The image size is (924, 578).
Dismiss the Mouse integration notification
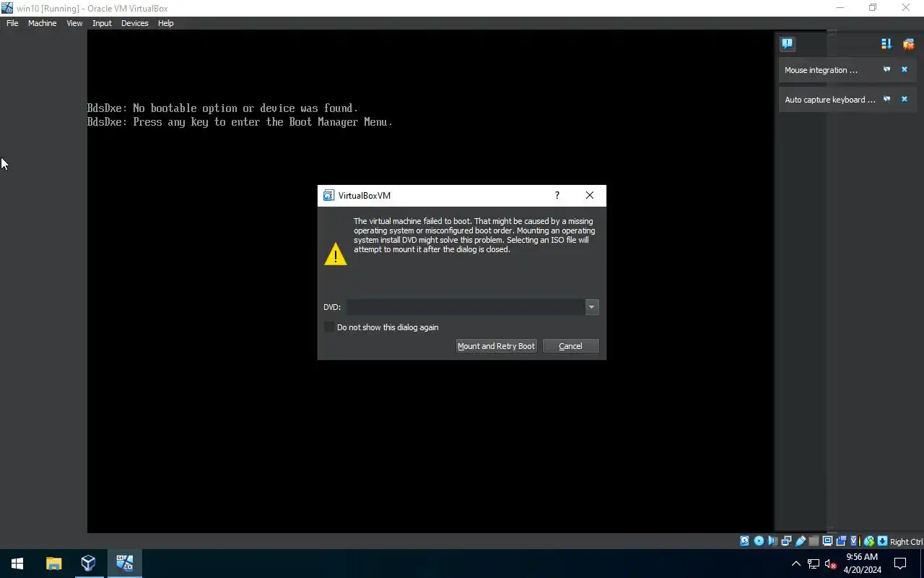tap(904, 70)
